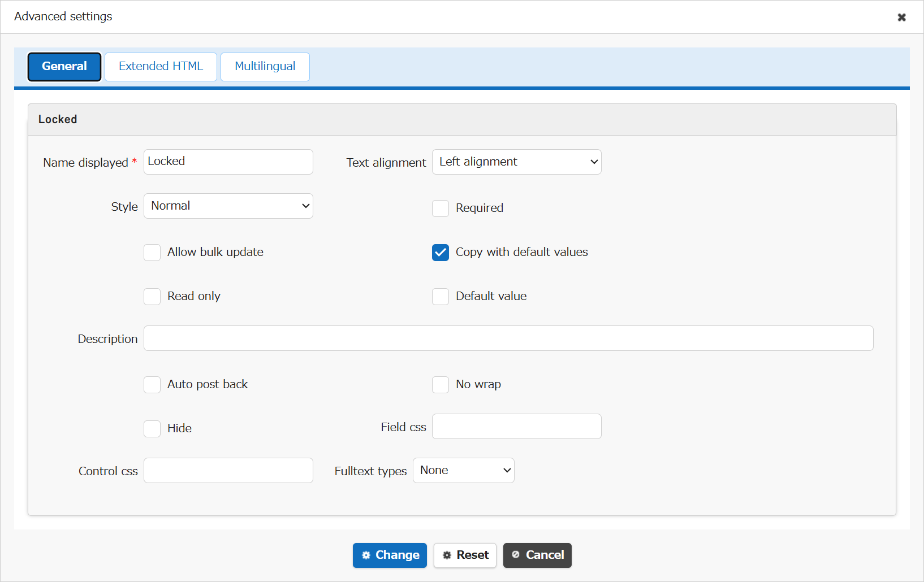Check the Default value checkbox
Image resolution: width=924 pixels, height=582 pixels.
tap(441, 296)
